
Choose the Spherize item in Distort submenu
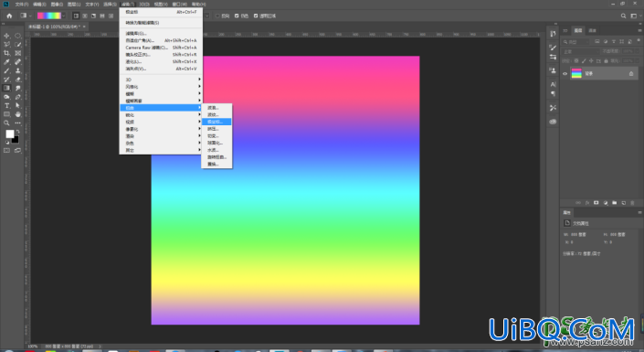point(216,143)
